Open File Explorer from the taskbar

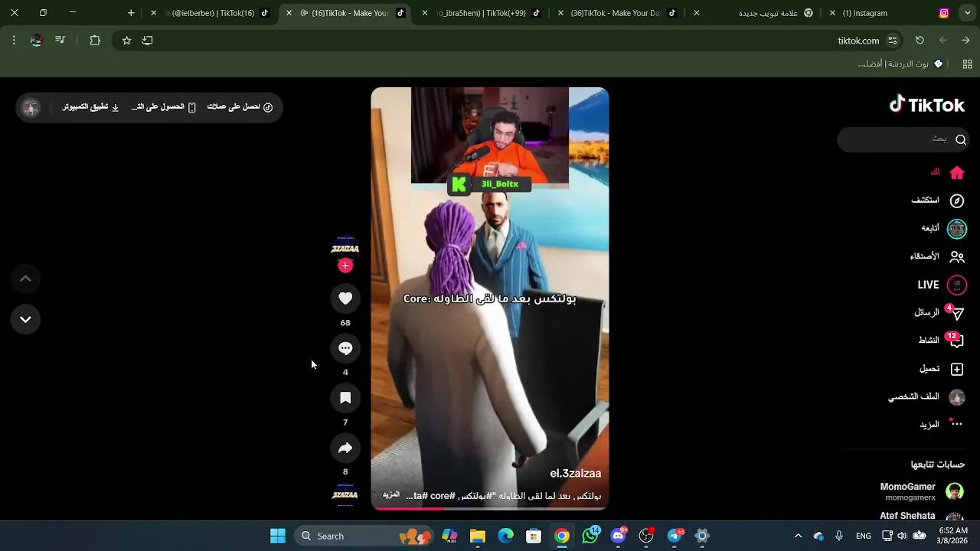(x=478, y=536)
